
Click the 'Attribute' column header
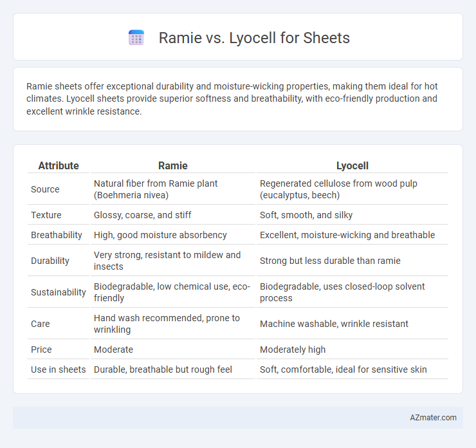59,165
